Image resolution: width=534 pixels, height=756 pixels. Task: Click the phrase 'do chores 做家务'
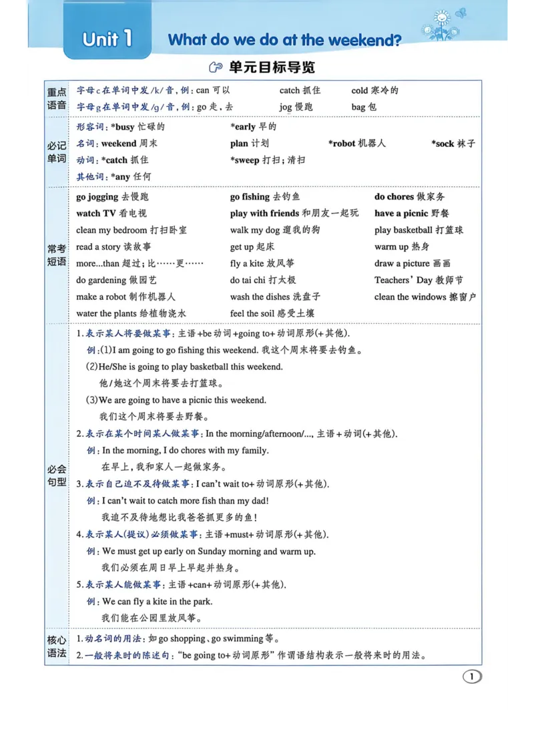point(410,197)
